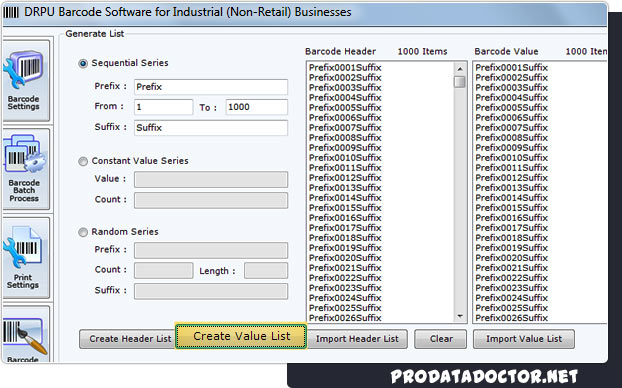Select Prefix0011Suffix in the Barcode Value list
The image size is (622, 388).
[512, 168]
